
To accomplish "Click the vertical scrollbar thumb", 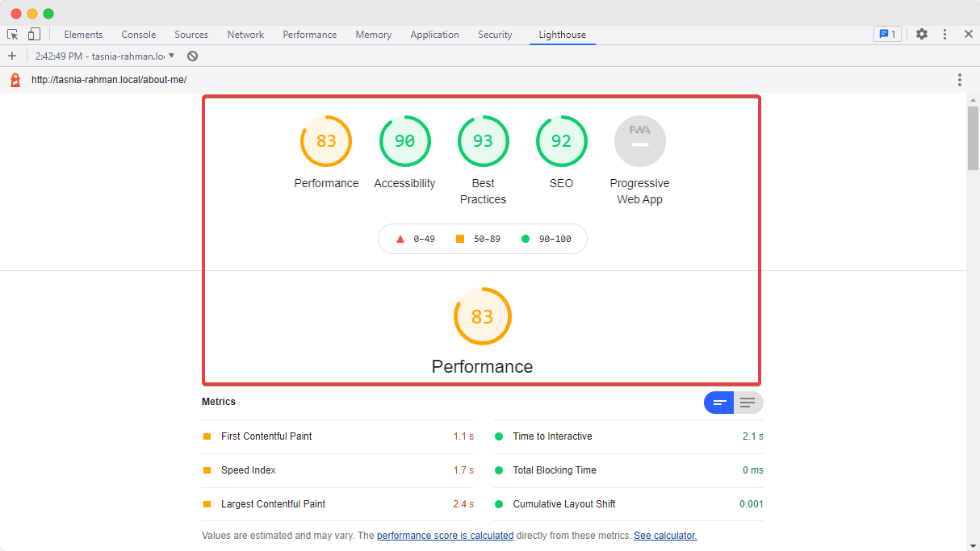I will [x=973, y=138].
